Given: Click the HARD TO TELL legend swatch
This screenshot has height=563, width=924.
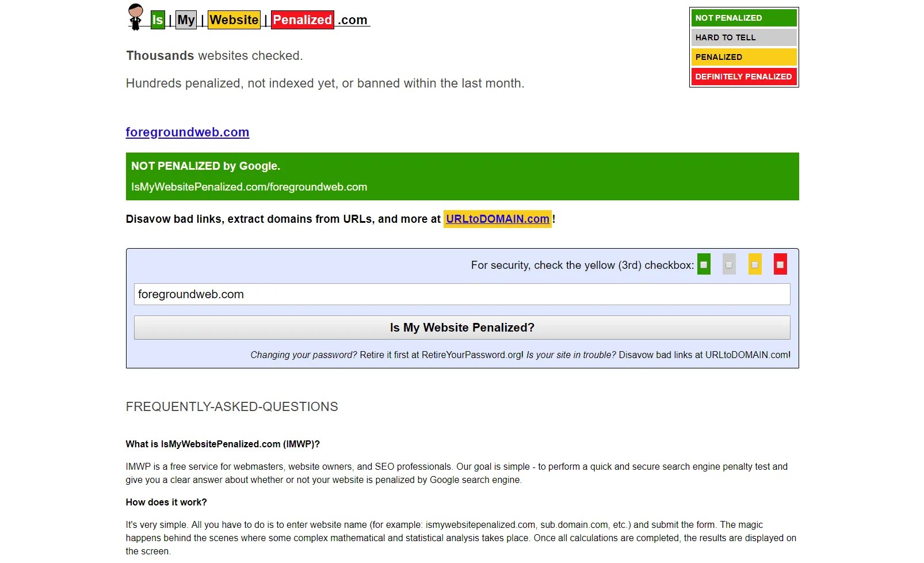Looking at the screenshot, I should coord(744,37).
